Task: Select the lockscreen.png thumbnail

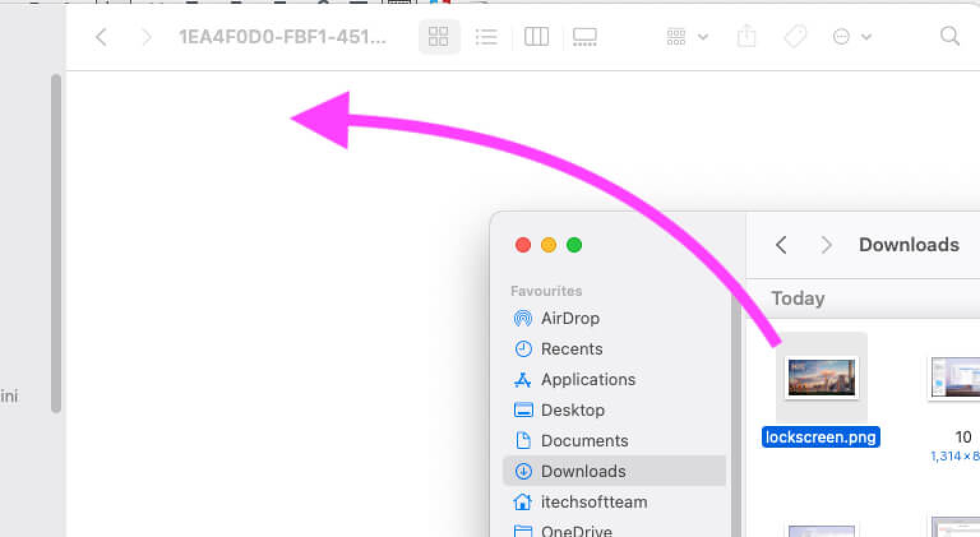Action: tap(821, 377)
